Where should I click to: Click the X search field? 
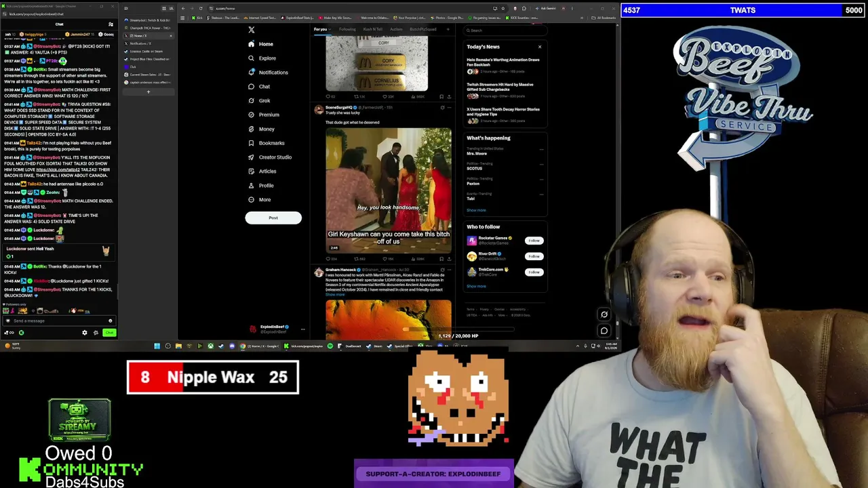505,30
